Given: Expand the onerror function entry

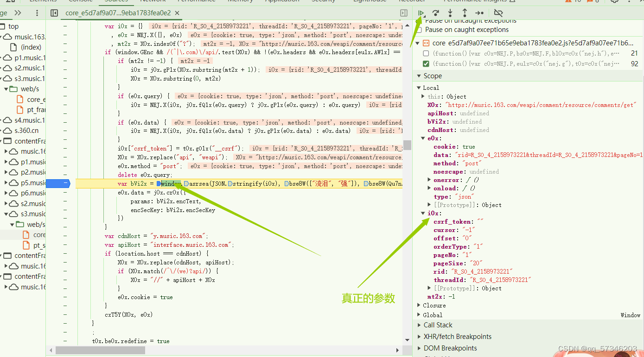Looking at the screenshot, I should (429, 180).
